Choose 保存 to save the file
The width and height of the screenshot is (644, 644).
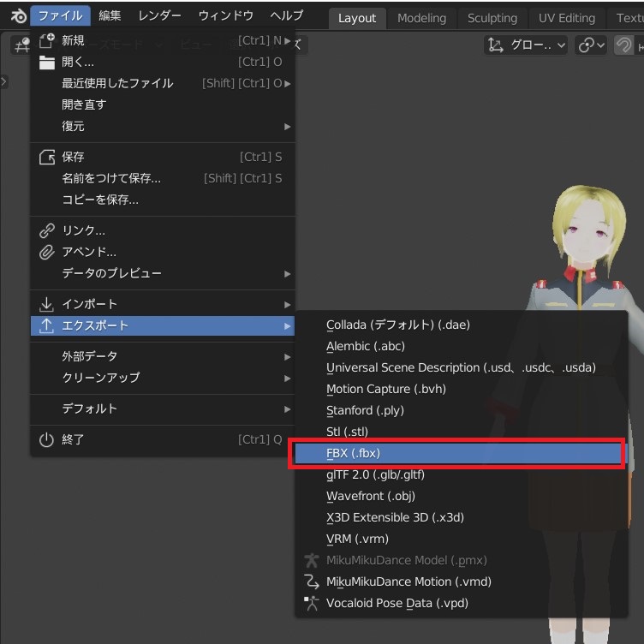coord(163,157)
